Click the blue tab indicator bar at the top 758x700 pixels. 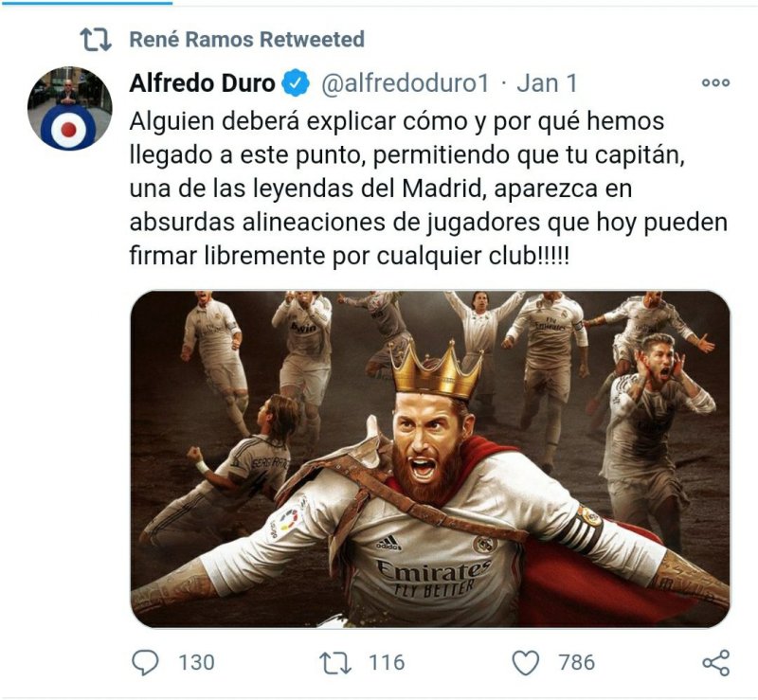pyautogui.click(x=86, y=3)
